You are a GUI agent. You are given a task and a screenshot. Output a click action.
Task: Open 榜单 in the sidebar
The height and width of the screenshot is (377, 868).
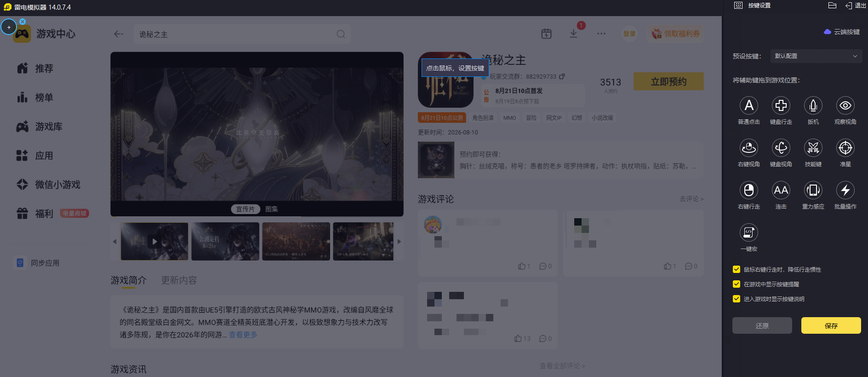point(35,98)
